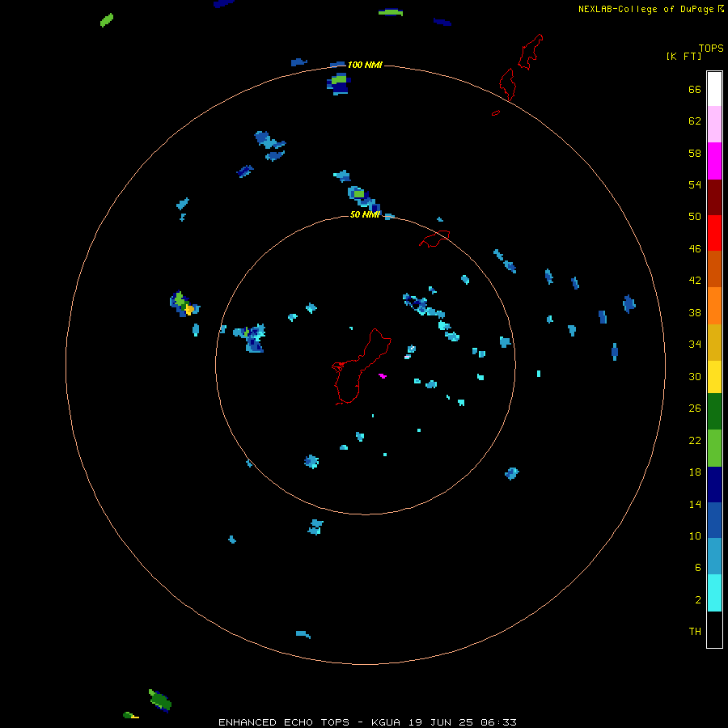Click the magenta echo east of Guam
728x728 pixels.
point(383,375)
